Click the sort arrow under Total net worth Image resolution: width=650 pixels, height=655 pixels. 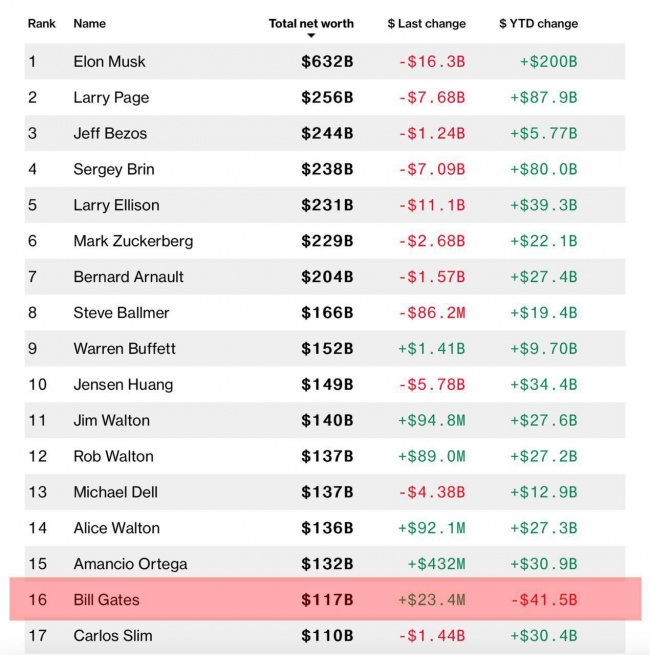pos(311,36)
